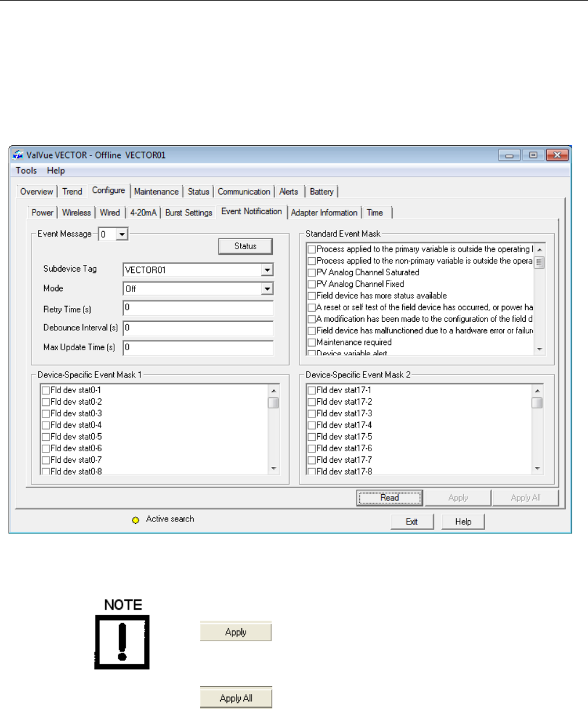Image resolution: width=588 pixels, height=709 pixels.
Task: Click the NOTE exclamation mark icon
Action: coord(122,642)
